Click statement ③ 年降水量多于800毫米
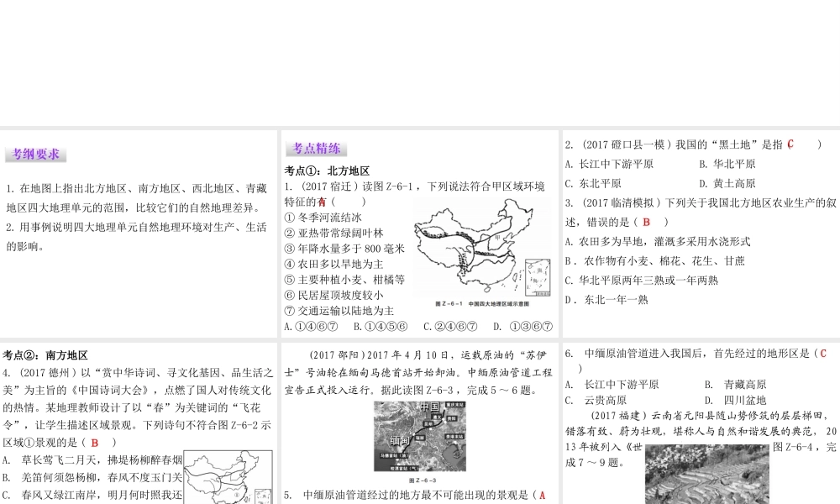The width and height of the screenshot is (840, 504). [x=344, y=249]
